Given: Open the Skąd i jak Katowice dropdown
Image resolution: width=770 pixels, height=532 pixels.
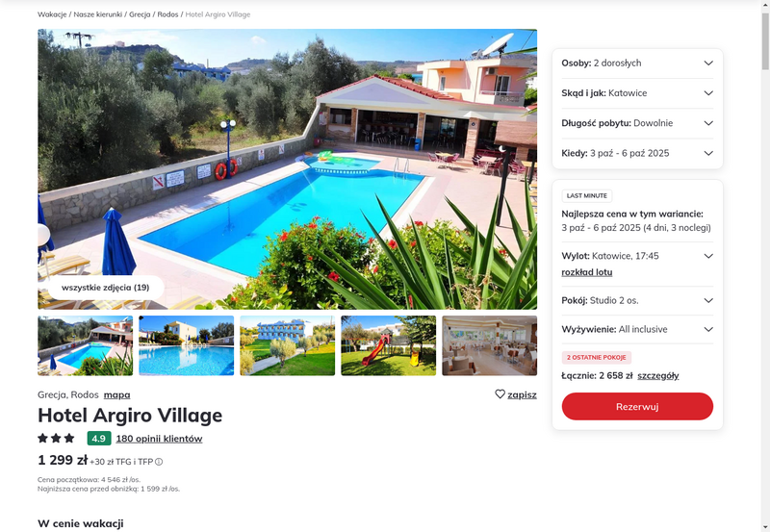Looking at the screenshot, I should click(637, 93).
